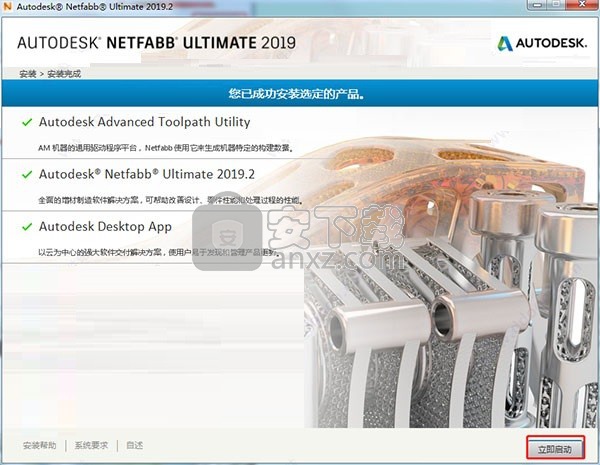Click the description text under Autodesk Desktop App
The height and width of the screenshot is (465, 600).
click(x=158, y=253)
